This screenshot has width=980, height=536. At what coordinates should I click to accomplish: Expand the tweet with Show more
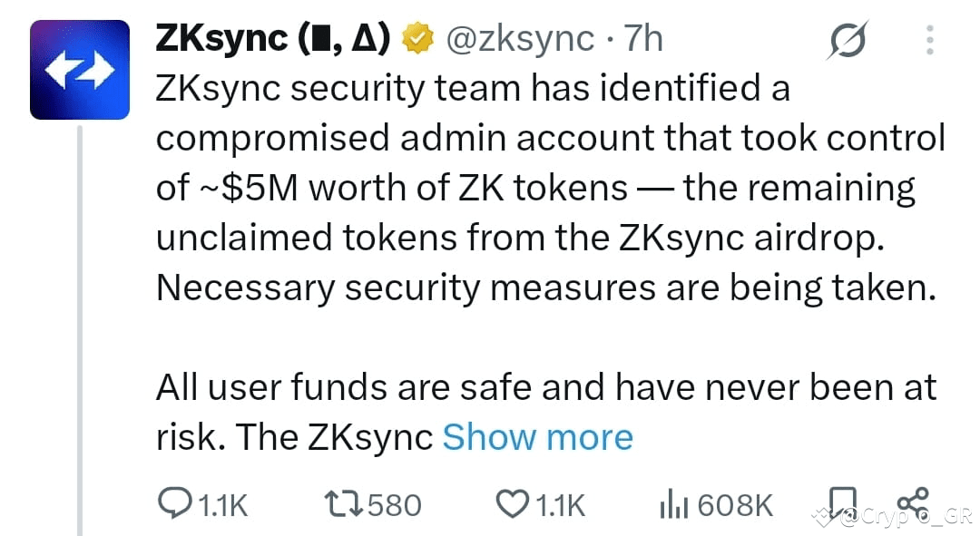click(x=537, y=436)
